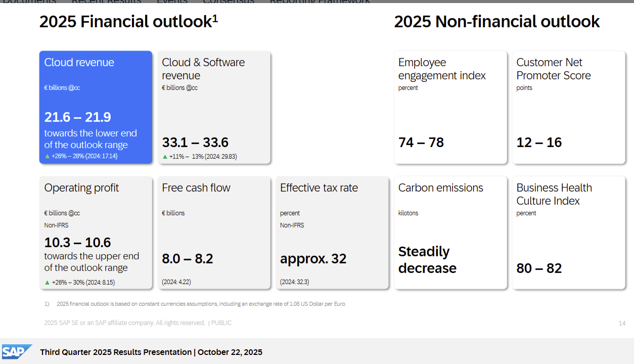Click the slide page number 14
Screen dimensions: 634x364
622,323
